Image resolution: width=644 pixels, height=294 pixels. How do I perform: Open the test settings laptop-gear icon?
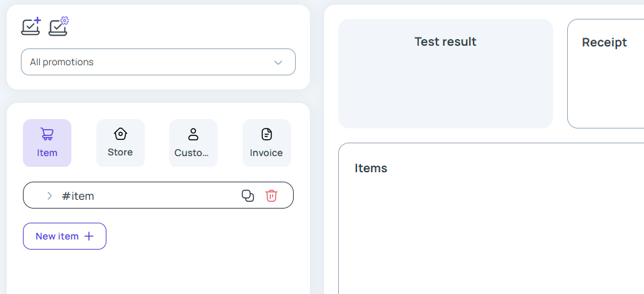tap(59, 26)
